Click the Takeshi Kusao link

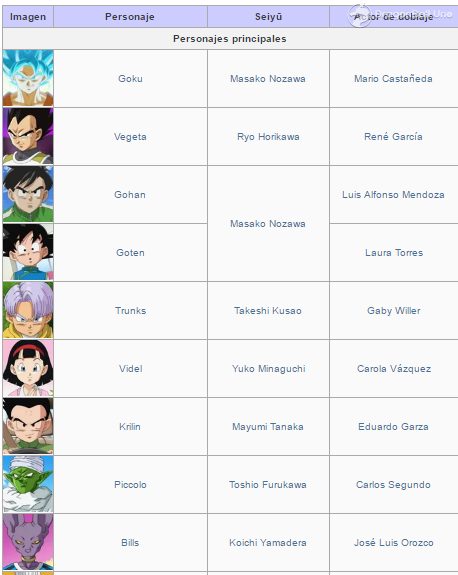tap(268, 311)
